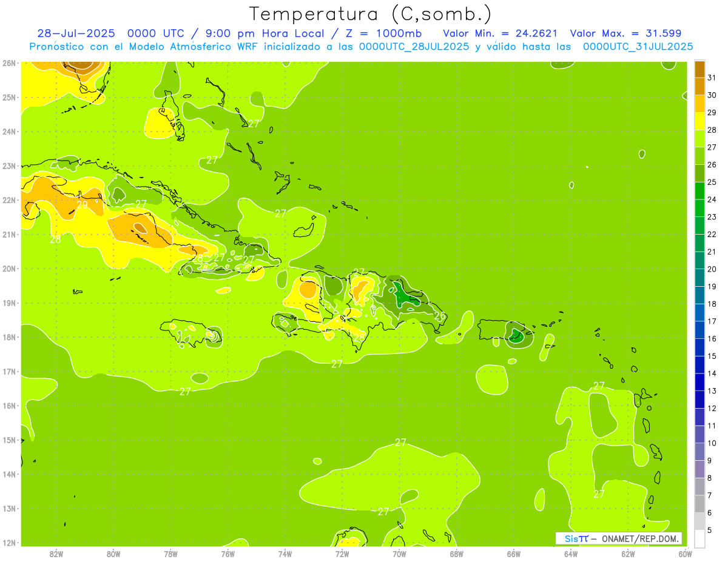Viewport: 728px width, 562px height.
Task: Click the color bar label '24'
Action: point(712,199)
